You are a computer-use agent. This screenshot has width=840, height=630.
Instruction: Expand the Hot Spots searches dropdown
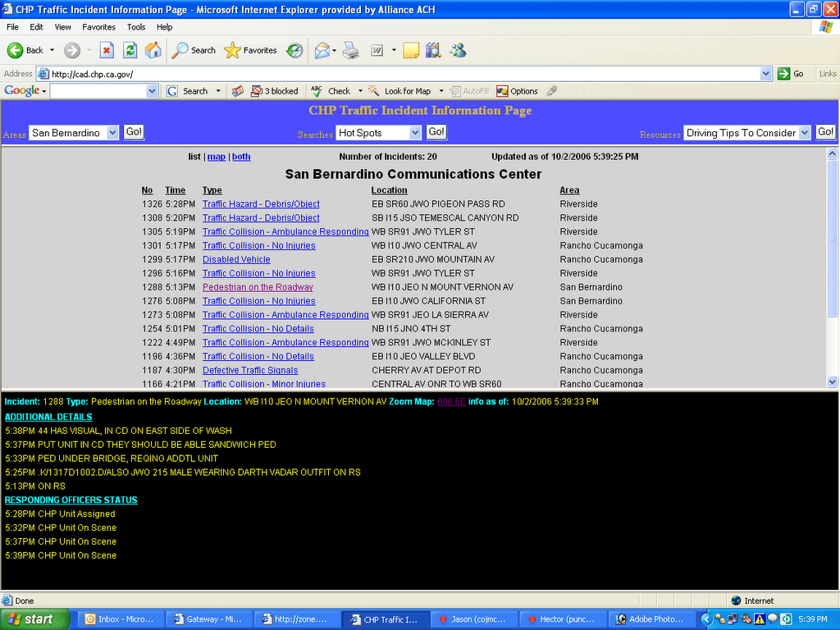(x=379, y=133)
